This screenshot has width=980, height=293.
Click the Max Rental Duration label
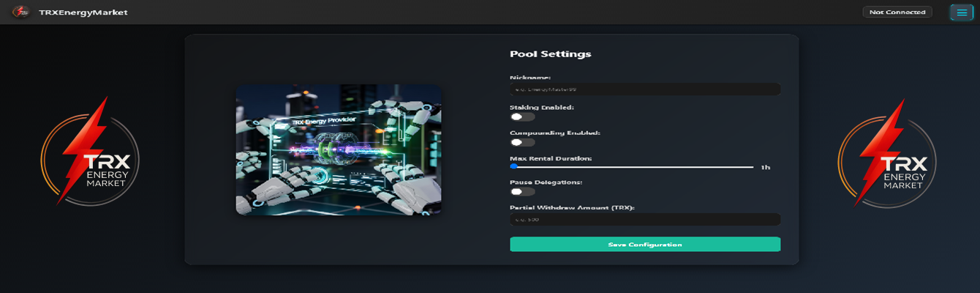[550, 158]
